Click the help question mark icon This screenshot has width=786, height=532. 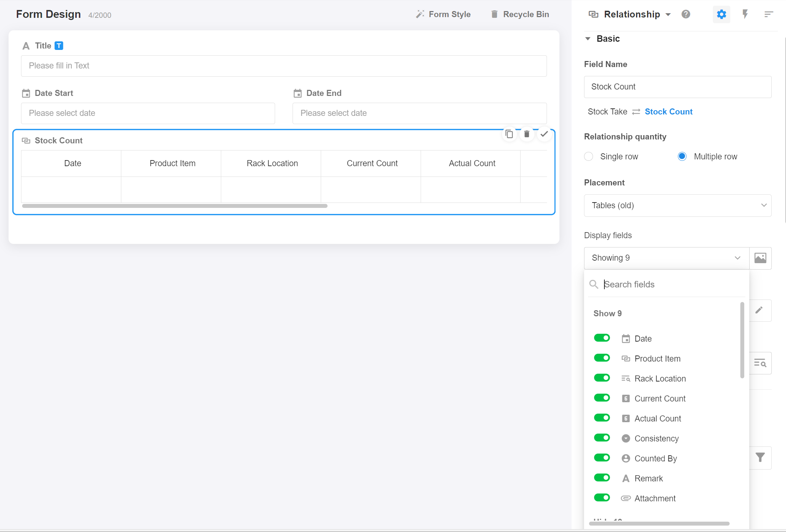686,14
